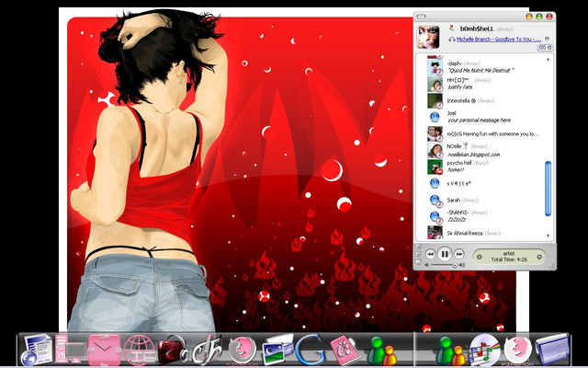Click the small X button beside player controls
Screen dimensions: 588x368
pos(418,247)
